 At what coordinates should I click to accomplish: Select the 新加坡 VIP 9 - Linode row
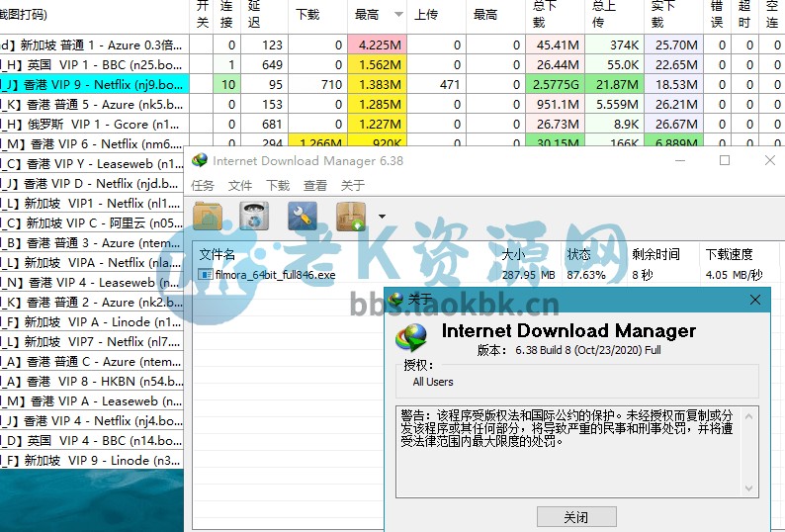[92, 461]
